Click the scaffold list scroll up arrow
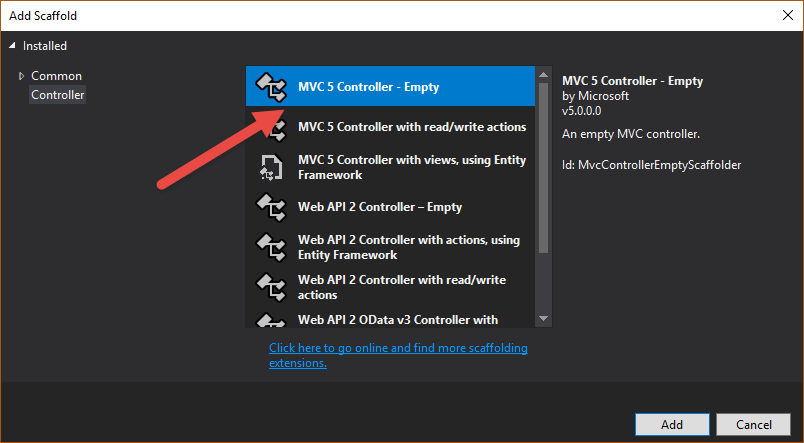 pos(544,75)
